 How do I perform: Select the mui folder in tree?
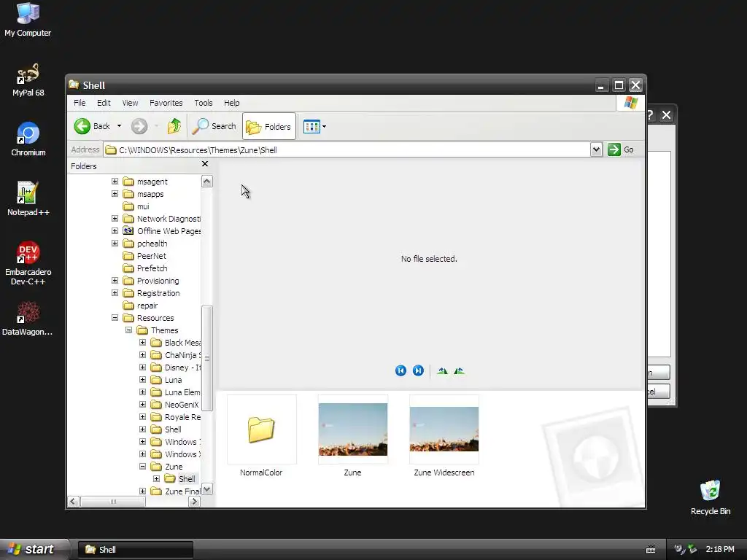[x=136, y=206]
